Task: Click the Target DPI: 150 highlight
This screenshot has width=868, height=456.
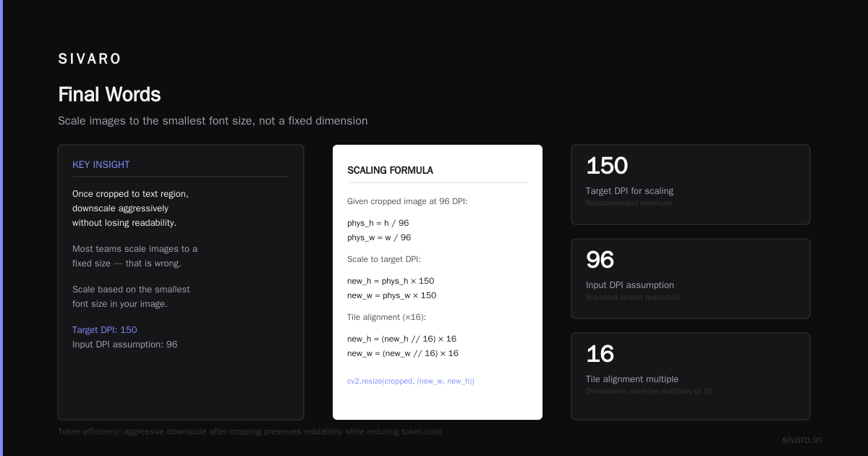Action: click(x=105, y=330)
